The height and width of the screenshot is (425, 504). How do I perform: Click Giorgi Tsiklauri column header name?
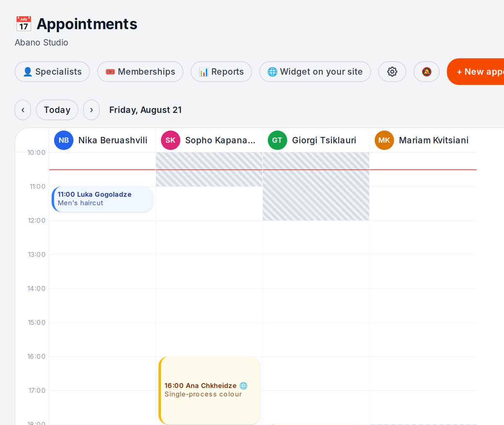point(324,140)
